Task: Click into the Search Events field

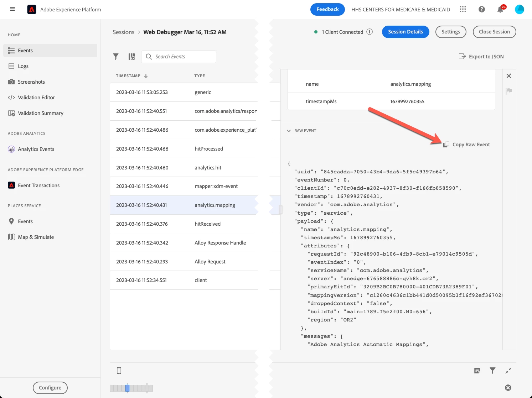Action: click(x=179, y=57)
